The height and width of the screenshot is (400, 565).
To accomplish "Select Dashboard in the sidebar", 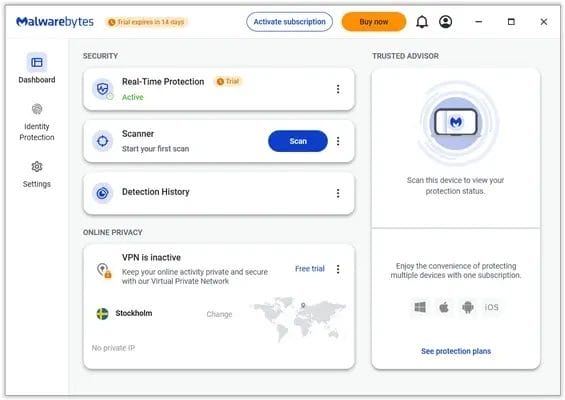I will click(x=37, y=68).
